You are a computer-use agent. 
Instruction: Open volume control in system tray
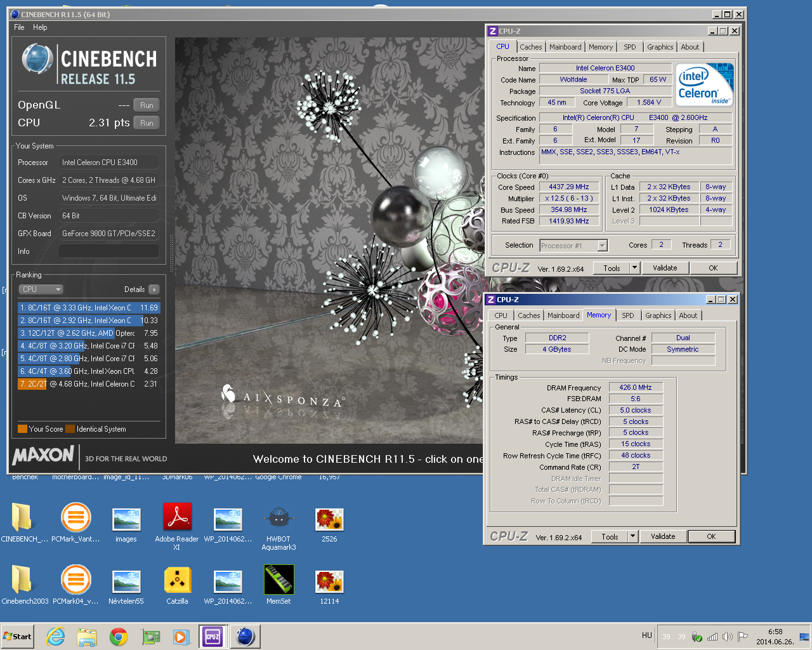coord(727,637)
